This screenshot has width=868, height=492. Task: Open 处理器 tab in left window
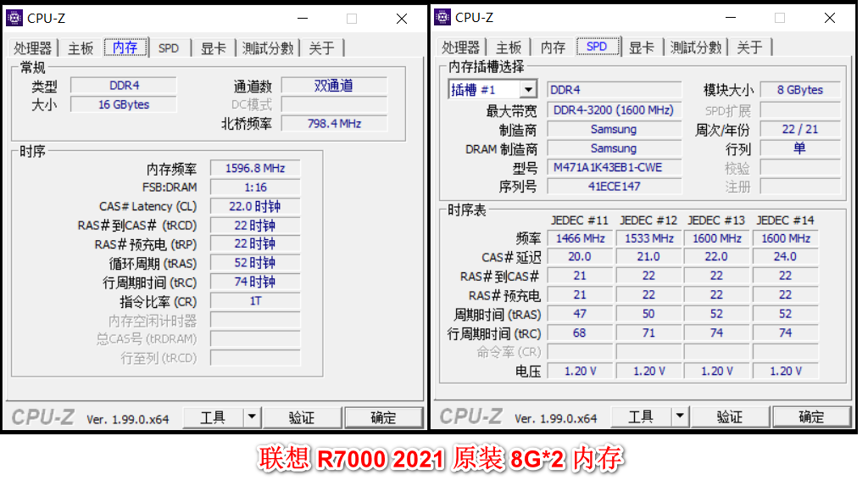point(33,48)
